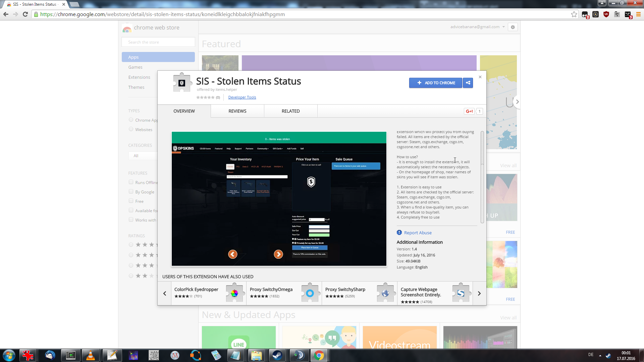Close the extension detail dialog
The height and width of the screenshot is (362, 644).
pos(480,77)
